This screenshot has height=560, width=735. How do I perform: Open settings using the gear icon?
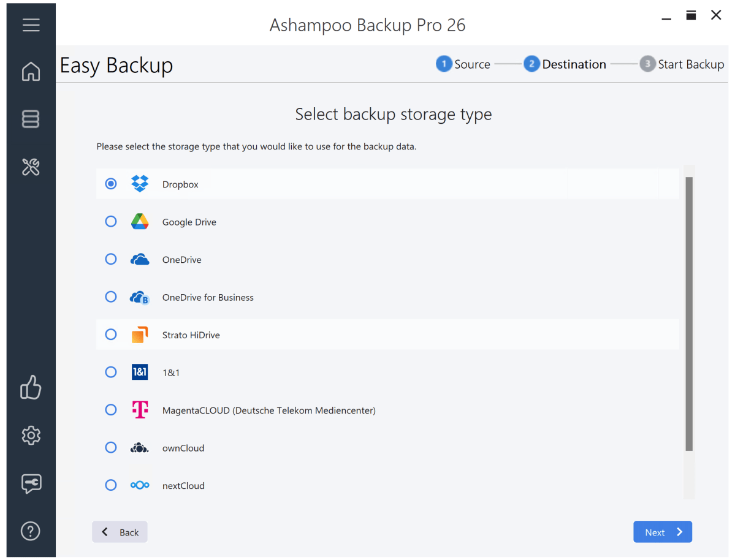pyautogui.click(x=31, y=435)
